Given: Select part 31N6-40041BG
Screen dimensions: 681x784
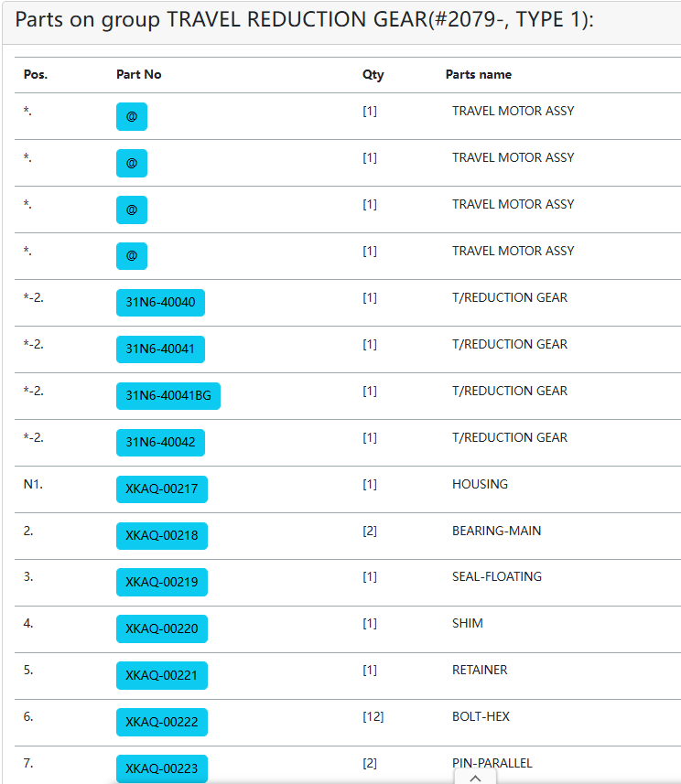Looking at the screenshot, I should pos(168,395).
